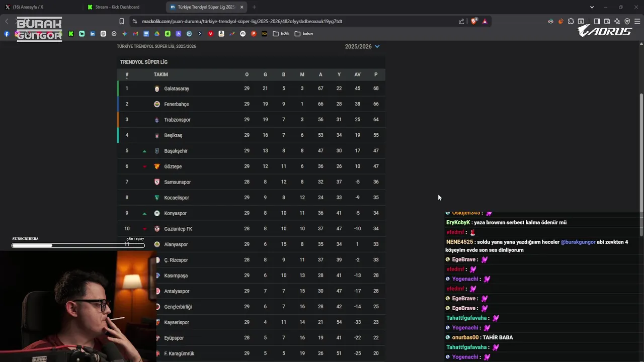
Task: Close the Türkiye Trendyol Süper Lig tab
Action: pos(242,7)
